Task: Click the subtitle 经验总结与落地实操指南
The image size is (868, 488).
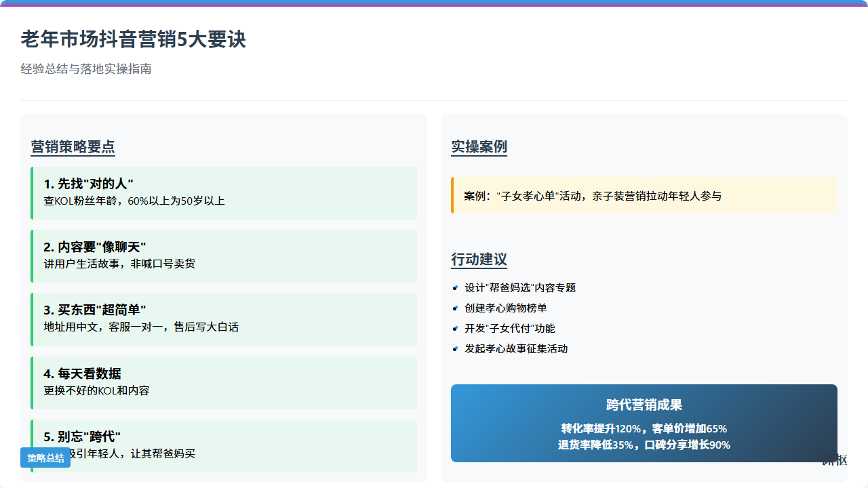Action: pos(86,68)
